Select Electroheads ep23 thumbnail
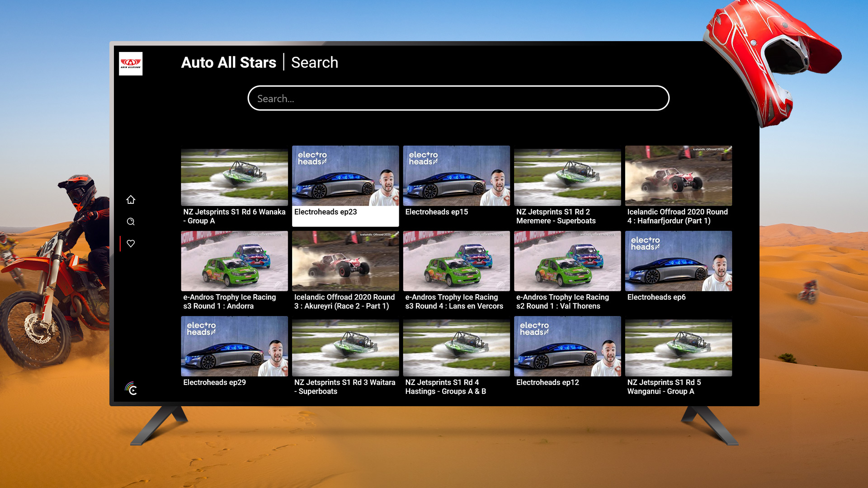The width and height of the screenshot is (868, 488). (x=345, y=176)
